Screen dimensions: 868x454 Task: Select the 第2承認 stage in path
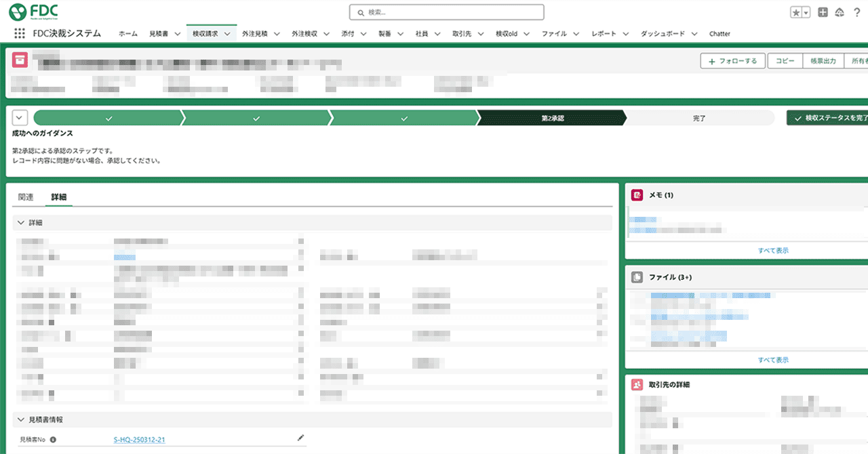(552, 118)
